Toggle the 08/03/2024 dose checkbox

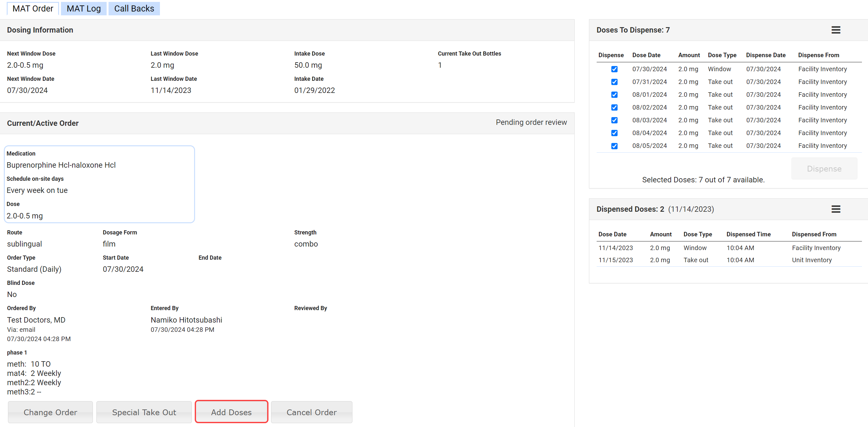pos(614,120)
